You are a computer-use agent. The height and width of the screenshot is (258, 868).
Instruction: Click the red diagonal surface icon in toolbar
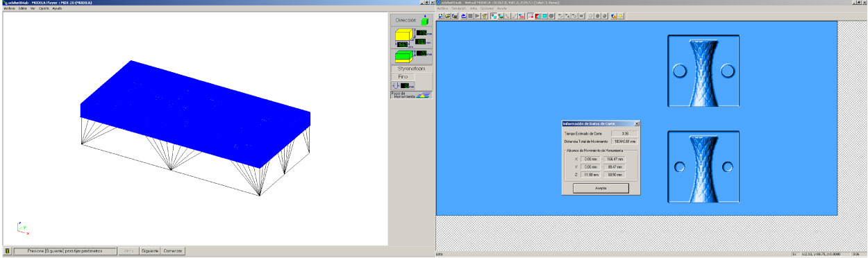[x=537, y=16]
